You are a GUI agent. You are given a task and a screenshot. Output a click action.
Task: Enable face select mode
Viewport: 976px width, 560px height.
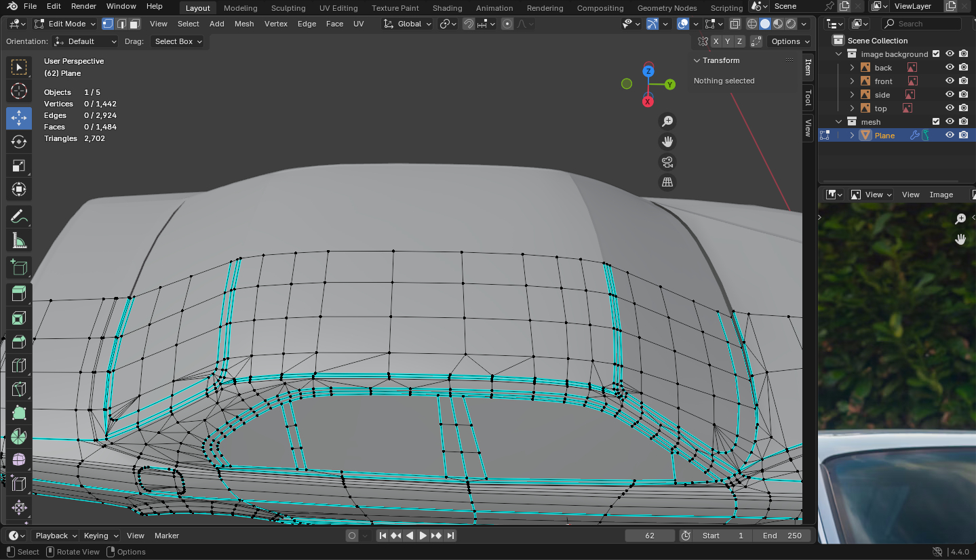tap(135, 24)
